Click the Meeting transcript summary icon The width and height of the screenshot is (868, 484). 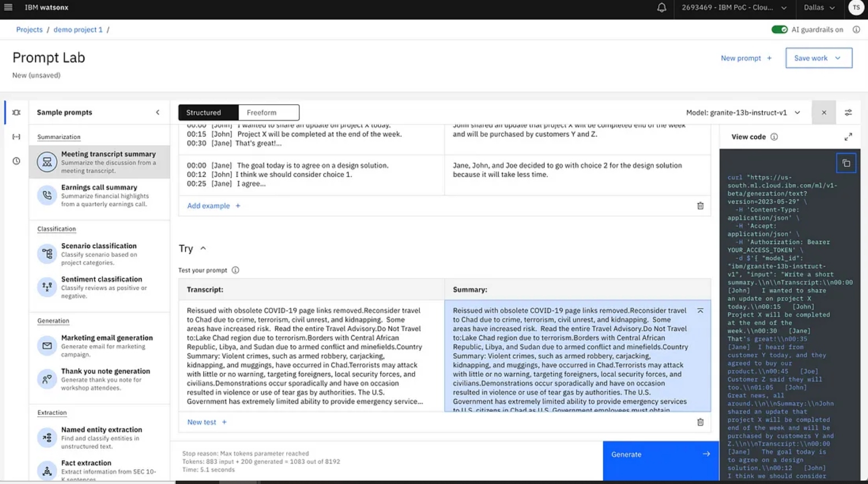click(x=47, y=162)
